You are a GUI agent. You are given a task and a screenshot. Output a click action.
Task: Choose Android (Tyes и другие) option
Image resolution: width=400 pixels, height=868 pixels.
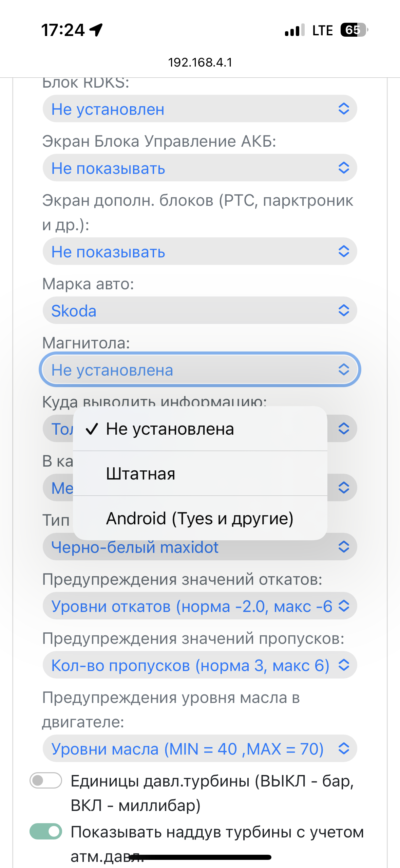pos(200,518)
